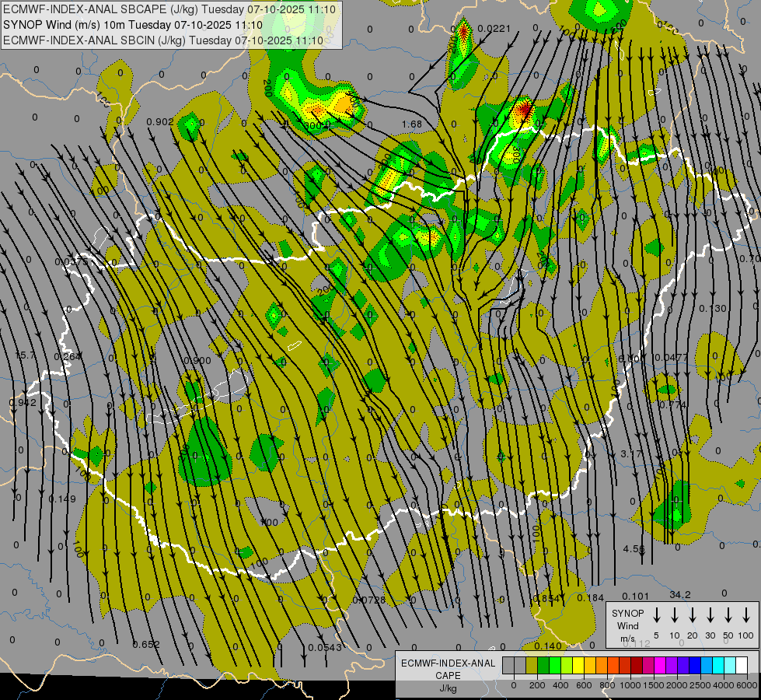Click the map value 0.652
Screen dimensions: 761x700
point(146,645)
